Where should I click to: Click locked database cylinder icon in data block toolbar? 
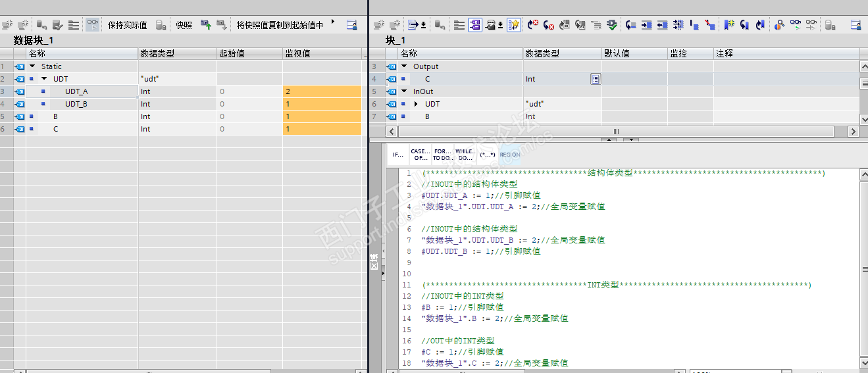pyautogui.click(x=161, y=25)
